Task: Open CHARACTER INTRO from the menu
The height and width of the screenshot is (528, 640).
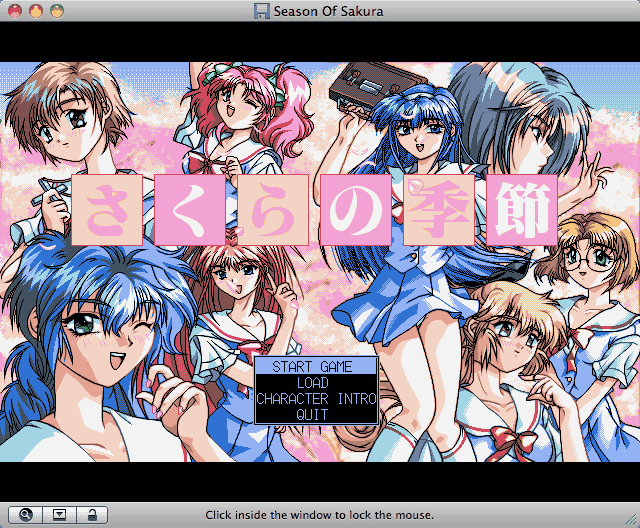Action: (x=315, y=398)
